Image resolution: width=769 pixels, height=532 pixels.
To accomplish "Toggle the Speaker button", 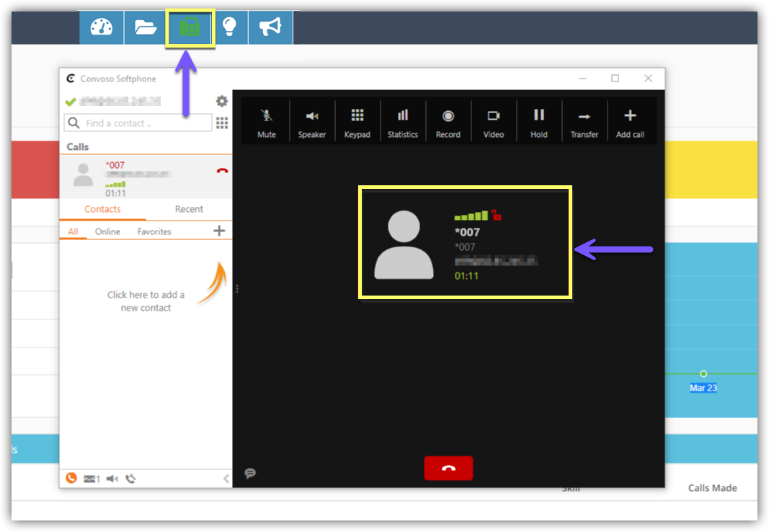I will [x=312, y=122].
